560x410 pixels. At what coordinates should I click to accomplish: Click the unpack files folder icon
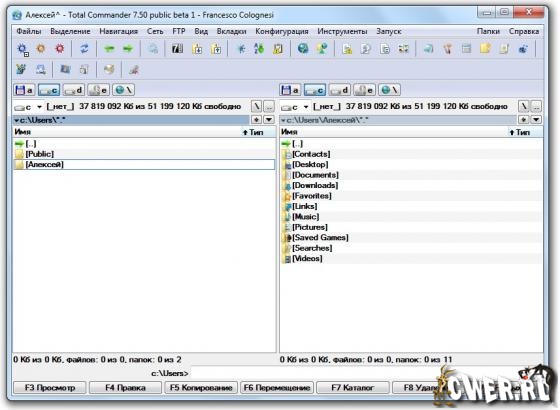(216, 48)
